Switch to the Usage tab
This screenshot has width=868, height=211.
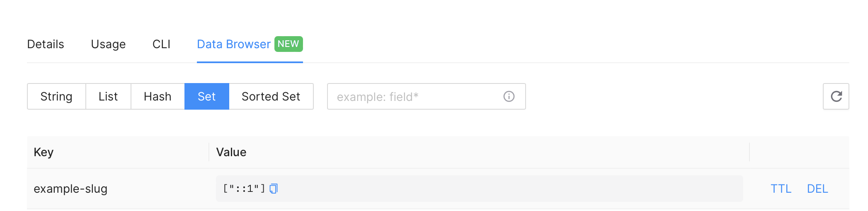108,44
